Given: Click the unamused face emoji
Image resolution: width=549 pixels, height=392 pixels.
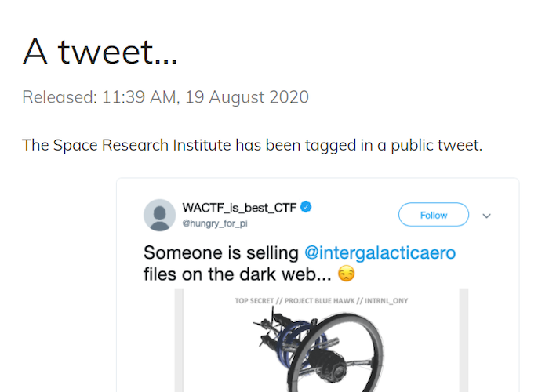Looking at the screenshot, I should tap(347, 274).
